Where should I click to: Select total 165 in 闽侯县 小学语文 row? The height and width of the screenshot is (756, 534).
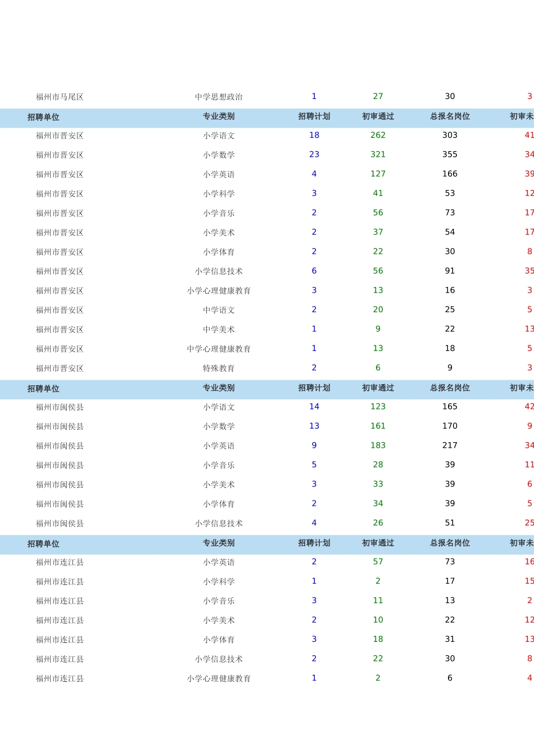tap(450, 407)
